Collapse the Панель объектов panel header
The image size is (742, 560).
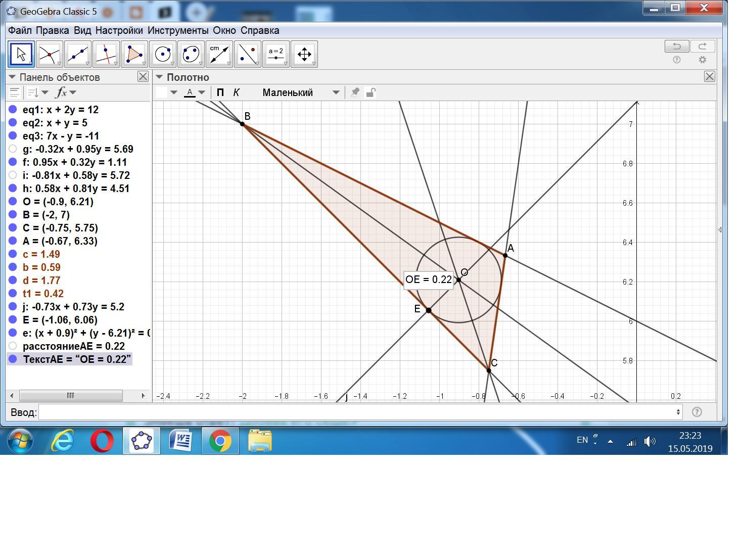click(13, 77)
